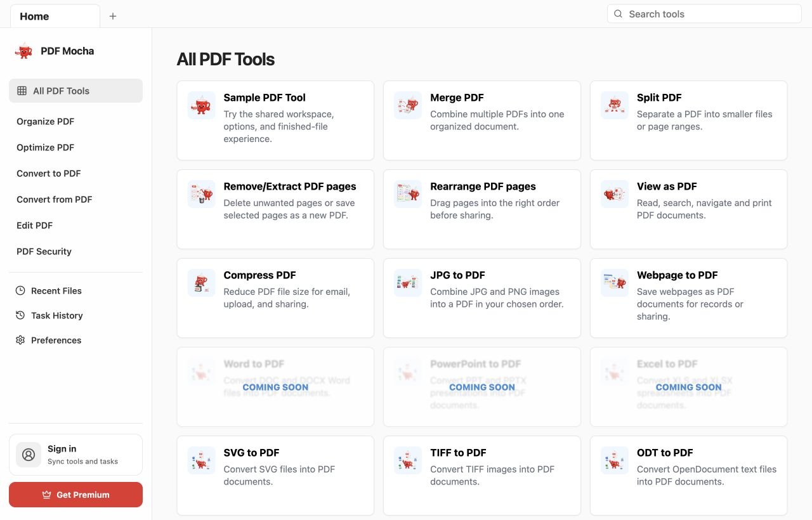Open the Organize PDF category

click(45, 121)
